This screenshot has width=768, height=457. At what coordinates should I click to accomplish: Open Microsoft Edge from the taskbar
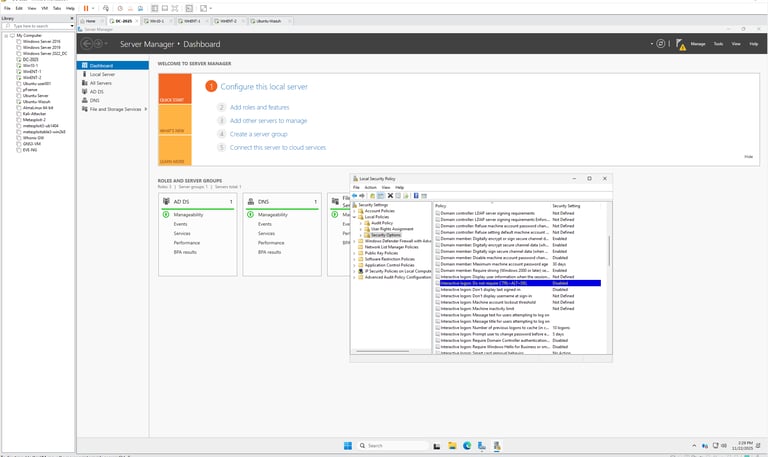[x=467, y=445]
